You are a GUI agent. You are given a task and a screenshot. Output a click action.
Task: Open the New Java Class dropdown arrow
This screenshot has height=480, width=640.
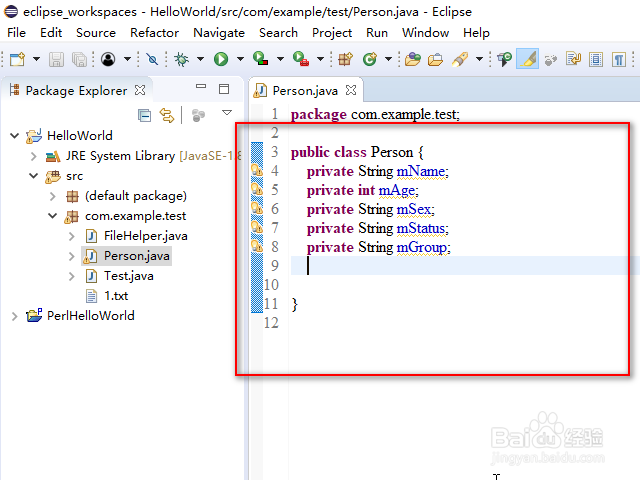point(388,59)
